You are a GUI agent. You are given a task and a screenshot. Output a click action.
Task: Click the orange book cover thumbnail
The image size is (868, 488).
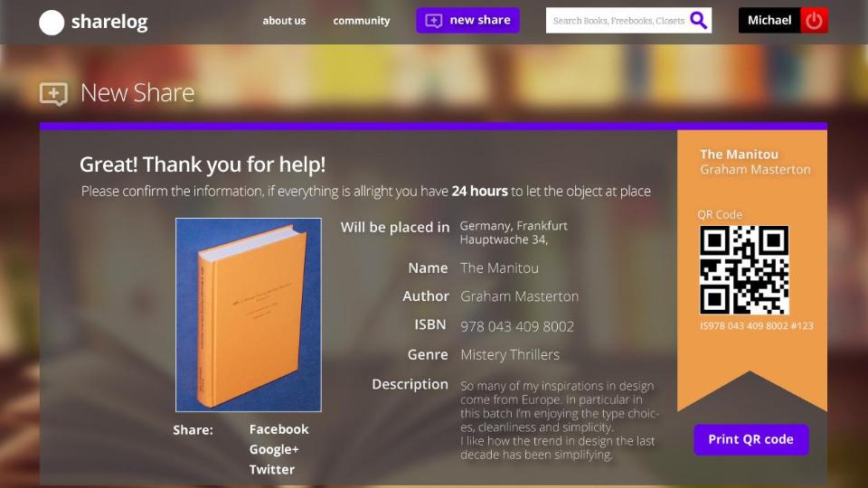(x=248, y=314)
